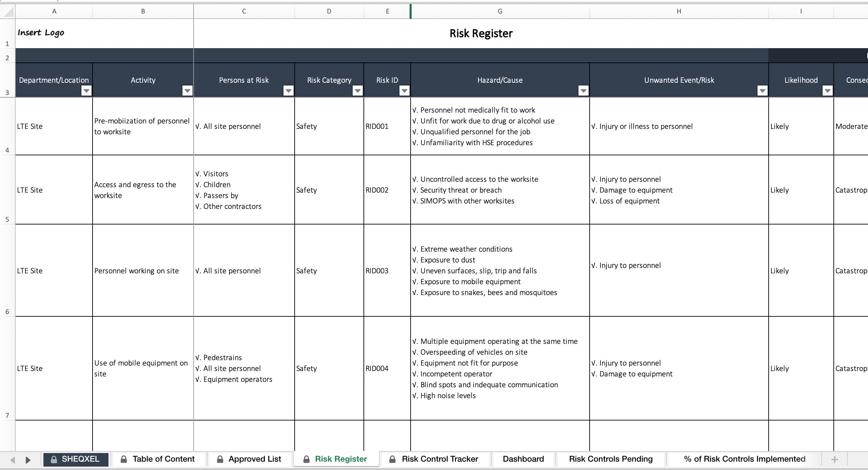Click the next sheet navigation arrow

(x=28, y=460)
